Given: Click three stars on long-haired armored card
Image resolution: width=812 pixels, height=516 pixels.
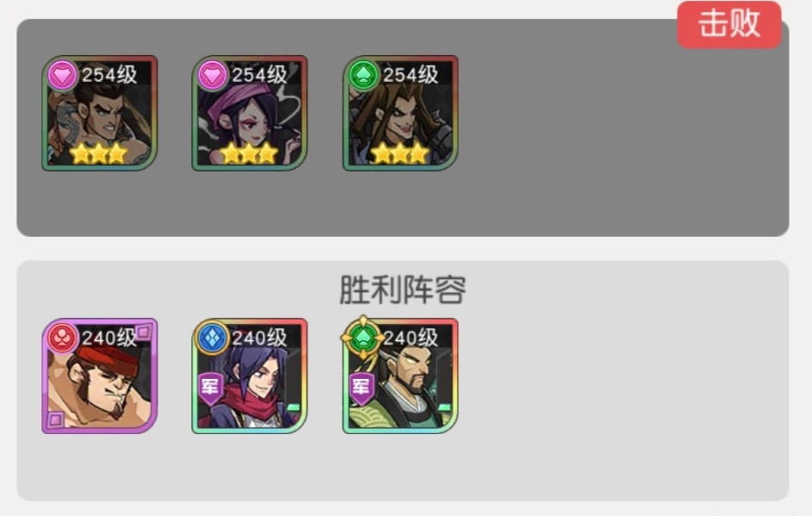Looking at the screenshot, I should click(400, 153).
